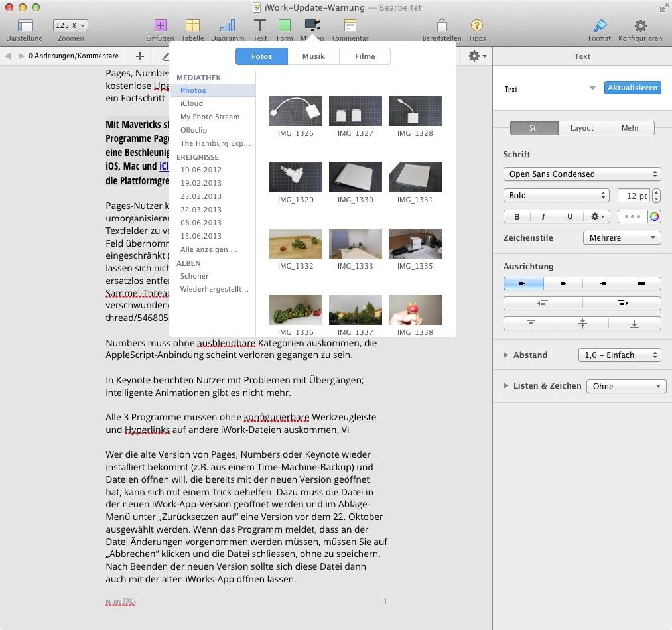
Task: Click the font size stepper
Action: (x=656, y=196)
